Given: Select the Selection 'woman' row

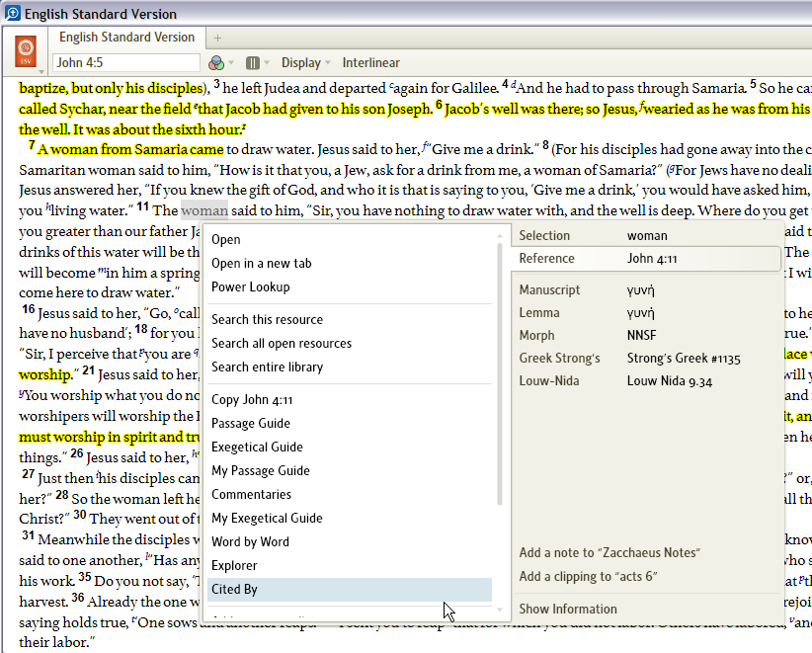Looking at the screenshot, I should coord(647,236).
